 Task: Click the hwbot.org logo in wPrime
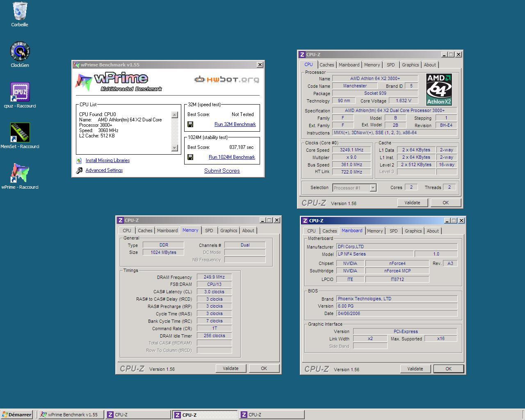point(226,79)
